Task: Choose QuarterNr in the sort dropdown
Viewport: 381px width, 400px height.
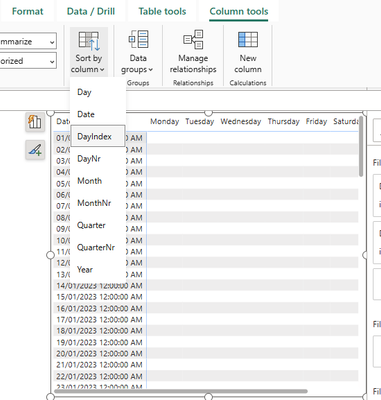Action: pyautogui.click(x=98, y=247)
